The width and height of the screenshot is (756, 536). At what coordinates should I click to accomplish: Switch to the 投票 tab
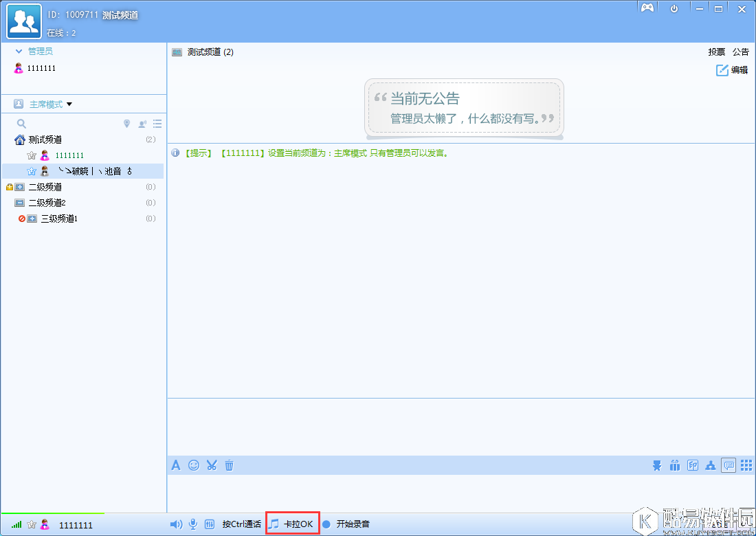pos(718,52)
